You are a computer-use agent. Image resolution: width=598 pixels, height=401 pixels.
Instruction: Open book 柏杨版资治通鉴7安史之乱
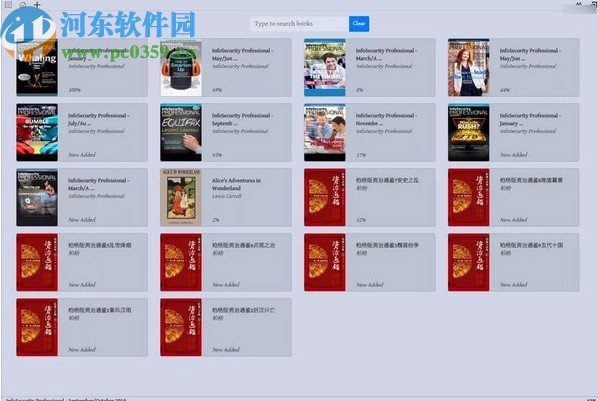(370, 197)
